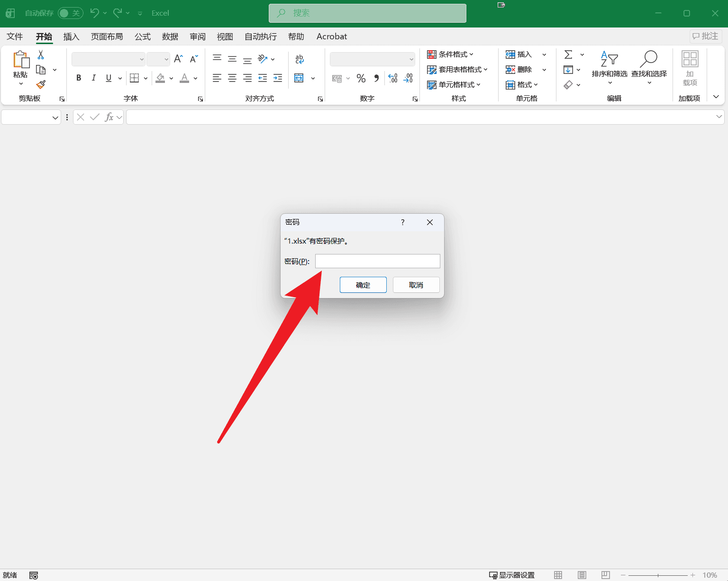Toggle Italic formatting
Image resolution: width=728 pixels, height=581 pixels.
pyautogui.click(x=93, y=78)
